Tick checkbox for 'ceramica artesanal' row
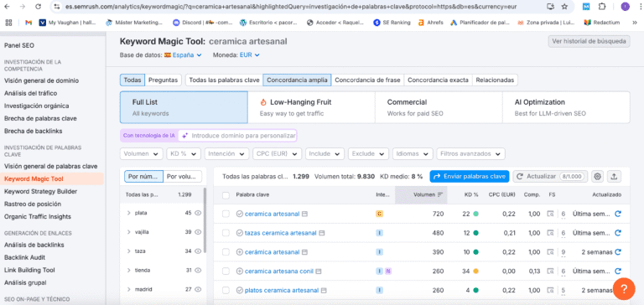Image resolution: width=644 pixels, height=305 pixels. point(226,214)
